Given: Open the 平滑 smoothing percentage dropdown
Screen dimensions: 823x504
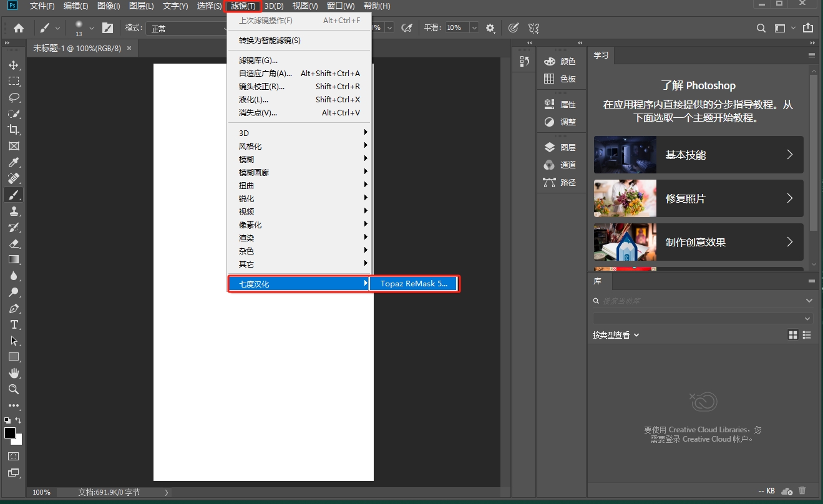Looking at the screenshot, I should coord(474,27).
